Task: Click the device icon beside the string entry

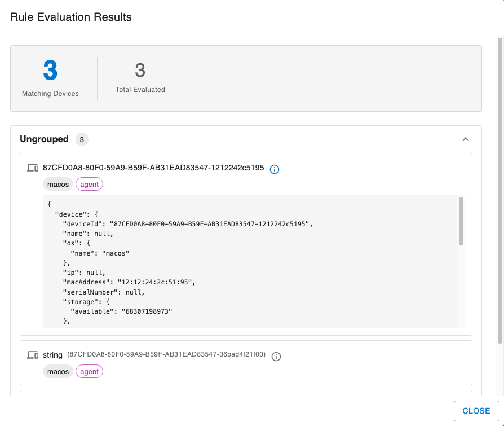Action: (x=33, y=355)
